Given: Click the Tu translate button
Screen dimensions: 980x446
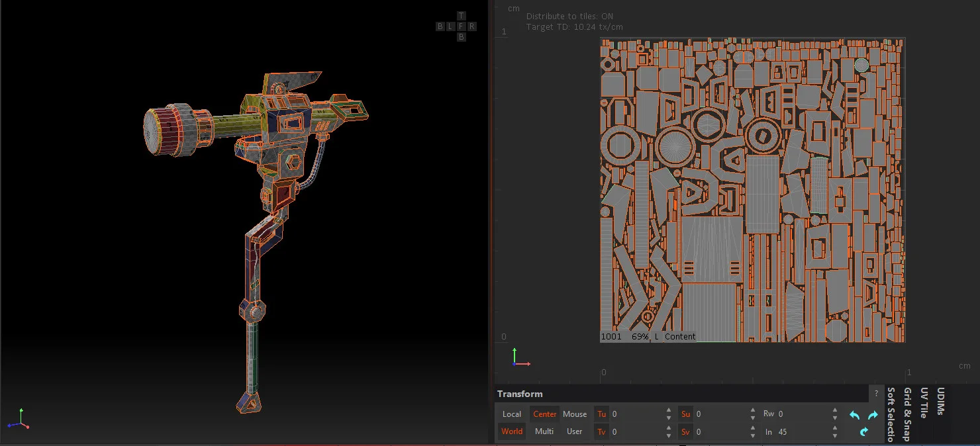Looking at the screenshot, I should tap(602, 414).
